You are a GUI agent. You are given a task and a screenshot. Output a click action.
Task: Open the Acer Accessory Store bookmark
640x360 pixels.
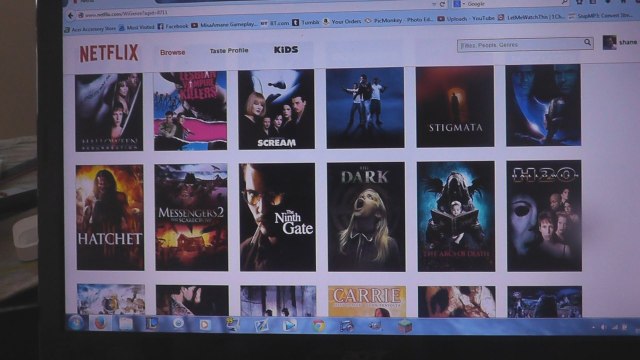[91, 29]
